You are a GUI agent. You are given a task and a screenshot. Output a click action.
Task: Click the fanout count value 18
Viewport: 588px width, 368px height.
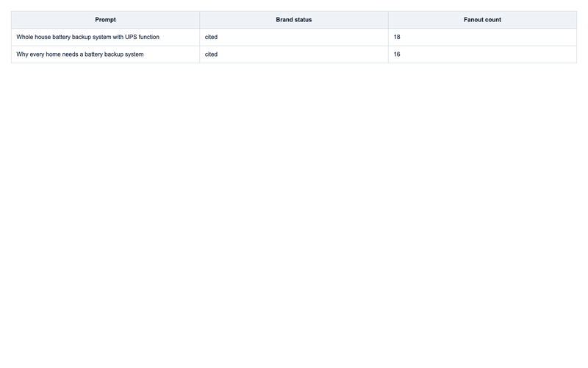pos(397,38)
